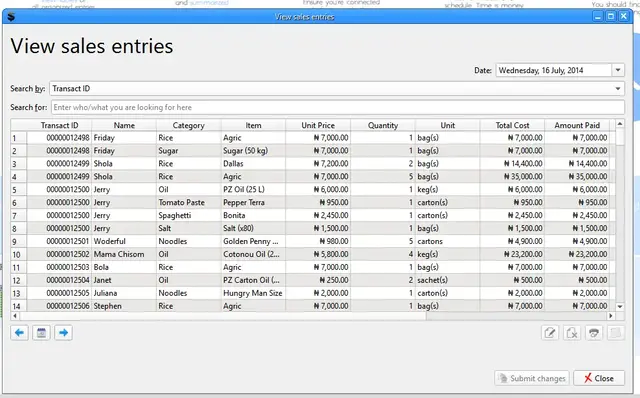Click the 'Sugar (50 kg)' item cell
Screen dimensions: 640x398
(253, 151)
